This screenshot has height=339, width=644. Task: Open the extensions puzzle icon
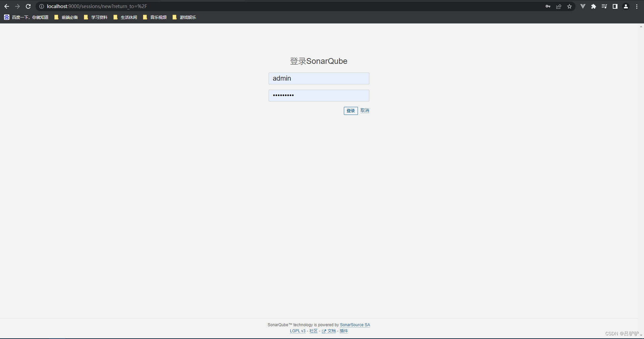point(594,6)
